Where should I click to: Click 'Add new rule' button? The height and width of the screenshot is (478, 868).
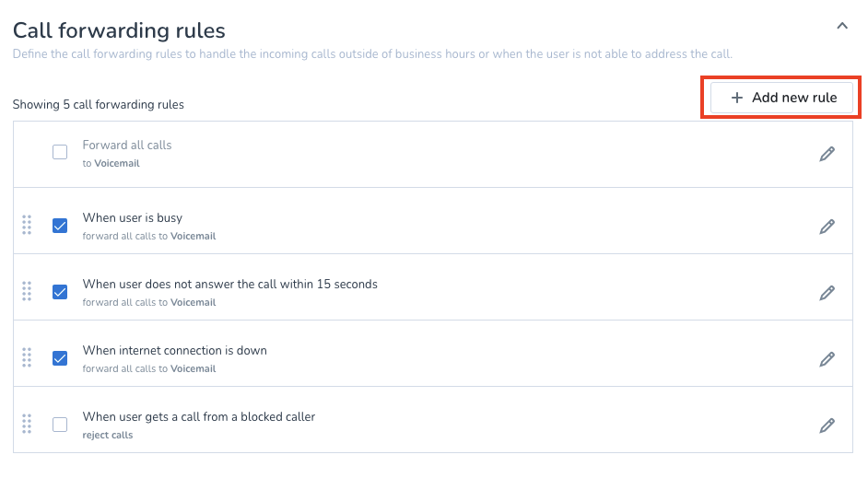click(783, 98)
